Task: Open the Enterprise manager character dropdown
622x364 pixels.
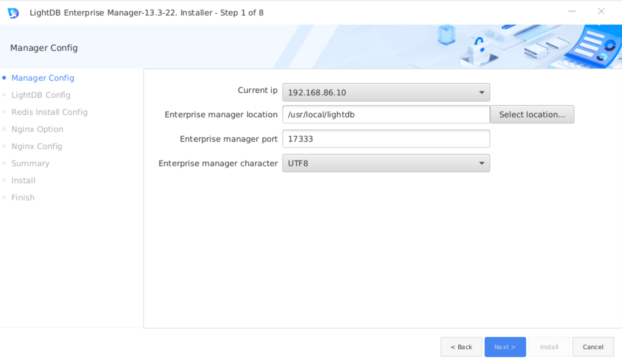Action: (x=386, y=163)
